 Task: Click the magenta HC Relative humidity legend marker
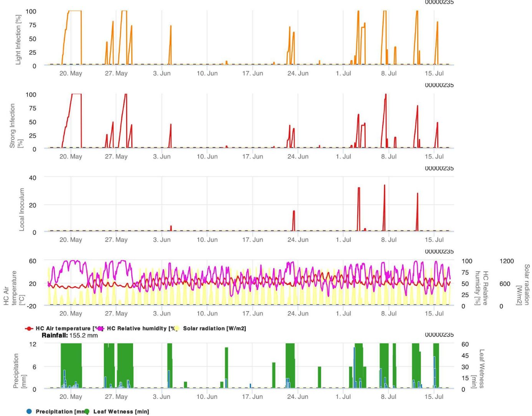pyautogui.click(x=100, y=328)
